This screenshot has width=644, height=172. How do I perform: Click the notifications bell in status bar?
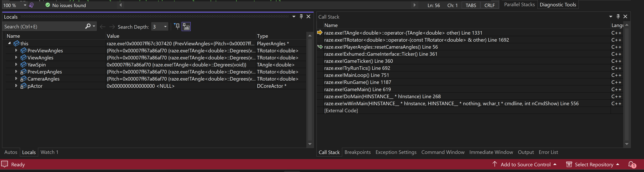click(632, 164)
